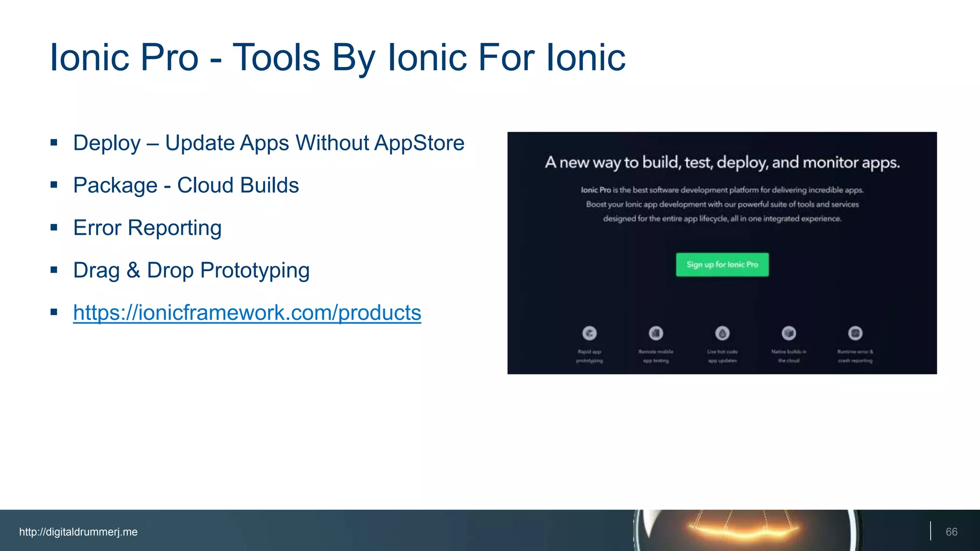Screen dimensions: 980x551
Task: Click the Rapid app prototyping caption
Action: coord(590,356)
